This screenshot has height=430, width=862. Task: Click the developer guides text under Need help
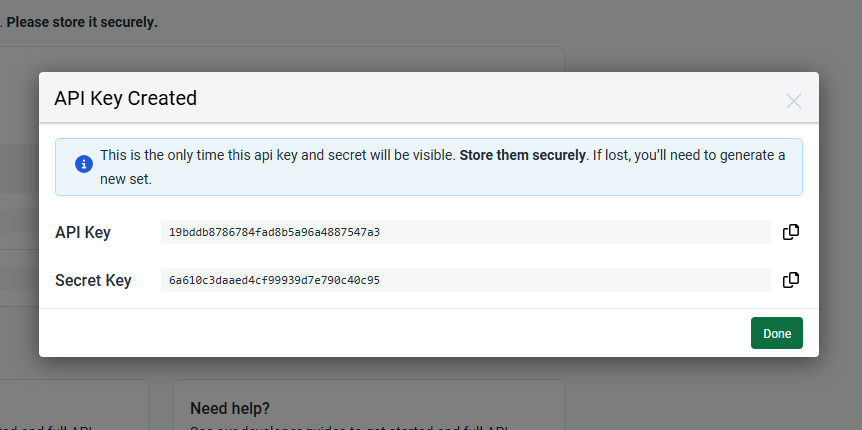350,427
